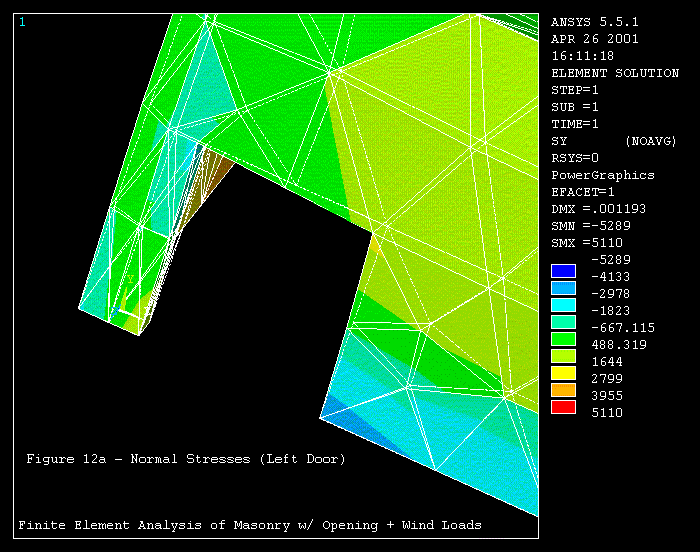The height and width of the screenshot is (552, 700).
Task: Select the cyan legend color swatch
Action: point(564,304)
